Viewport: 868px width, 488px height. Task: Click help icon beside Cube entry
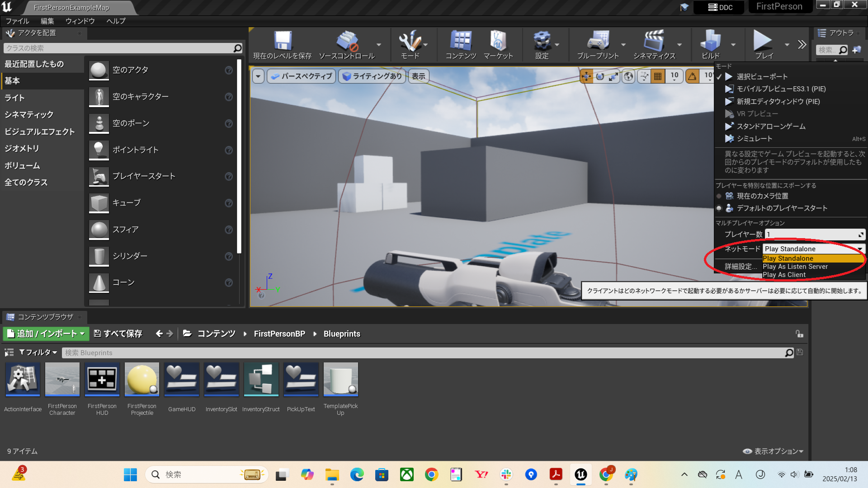[x=229, y=203]
